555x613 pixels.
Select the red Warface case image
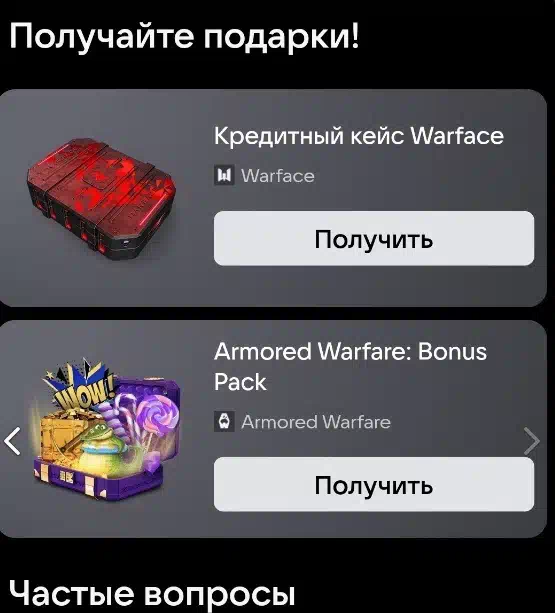pos(102,198)
